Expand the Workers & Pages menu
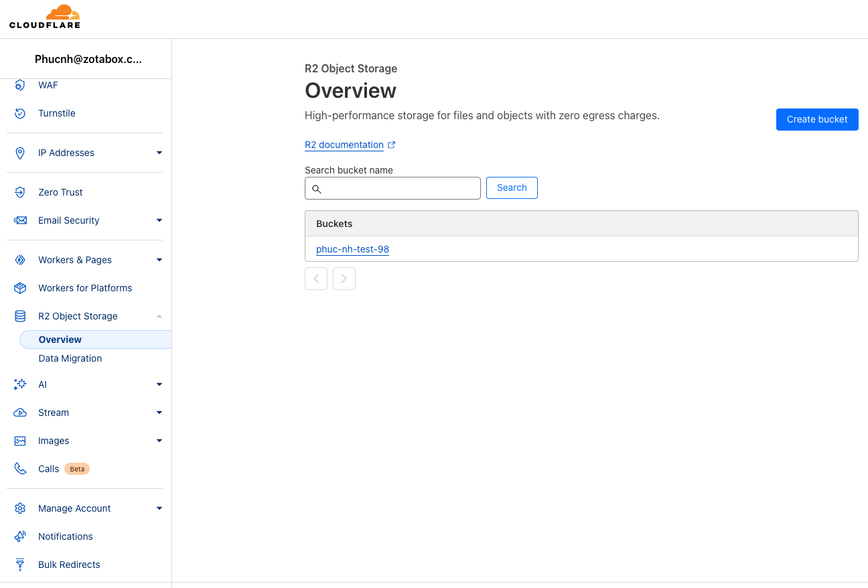The height and width of the screenshot is (588, 868). click(159, 260)
